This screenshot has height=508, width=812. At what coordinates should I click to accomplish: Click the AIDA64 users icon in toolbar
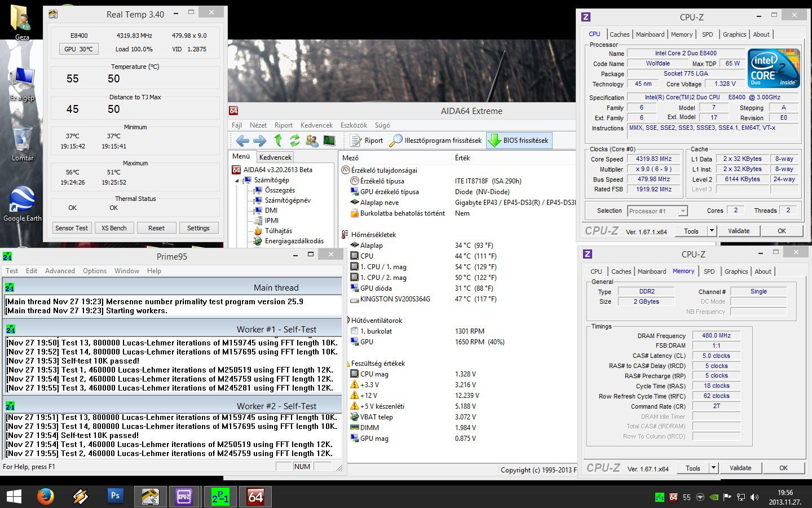312,141
